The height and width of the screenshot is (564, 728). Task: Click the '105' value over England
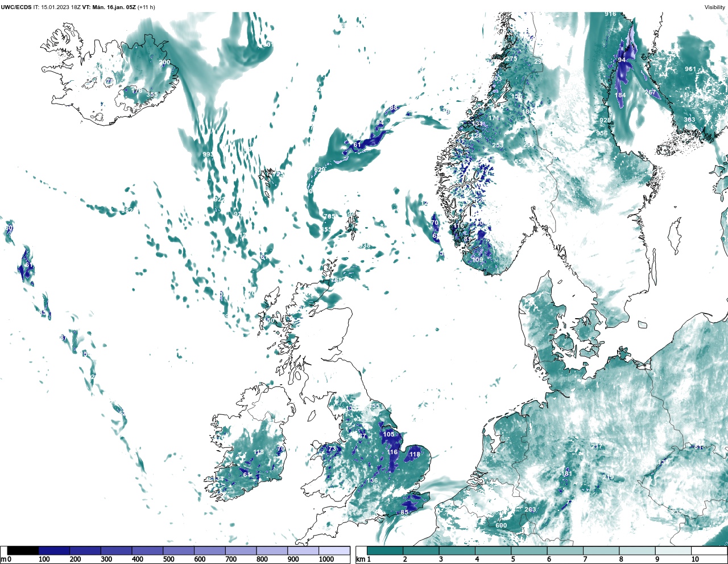[388, 434]
